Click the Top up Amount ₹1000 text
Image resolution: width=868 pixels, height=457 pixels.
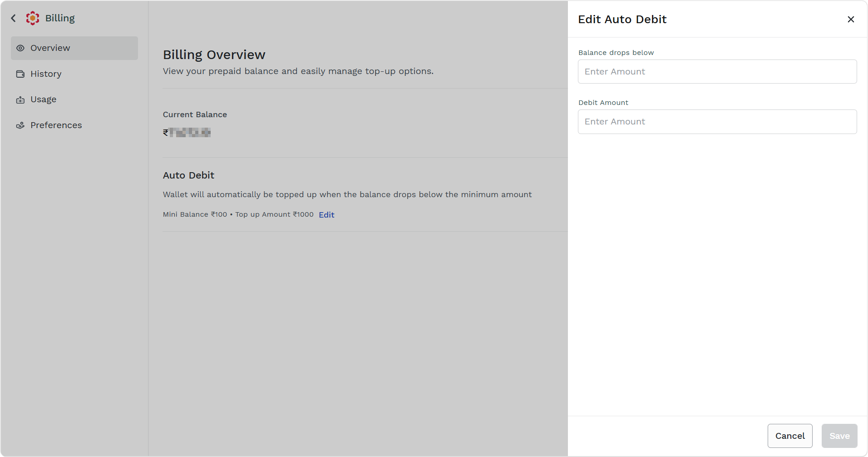pos(274,214)
